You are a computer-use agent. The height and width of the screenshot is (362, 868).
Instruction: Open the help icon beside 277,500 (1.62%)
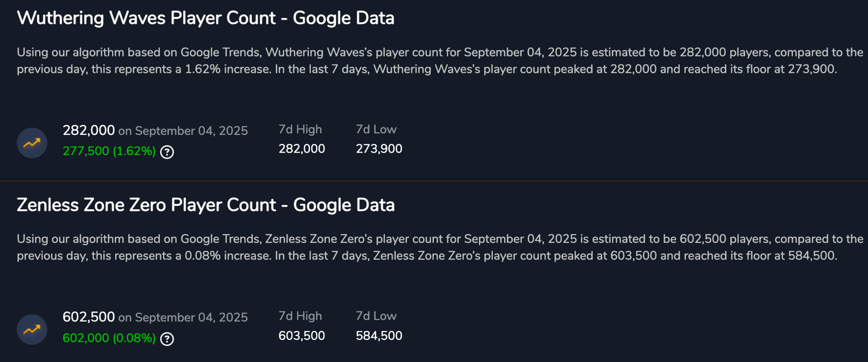[167, 152]
